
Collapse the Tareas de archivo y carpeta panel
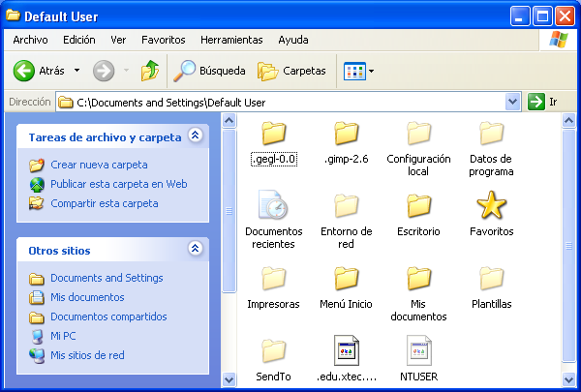pos(195,136)
